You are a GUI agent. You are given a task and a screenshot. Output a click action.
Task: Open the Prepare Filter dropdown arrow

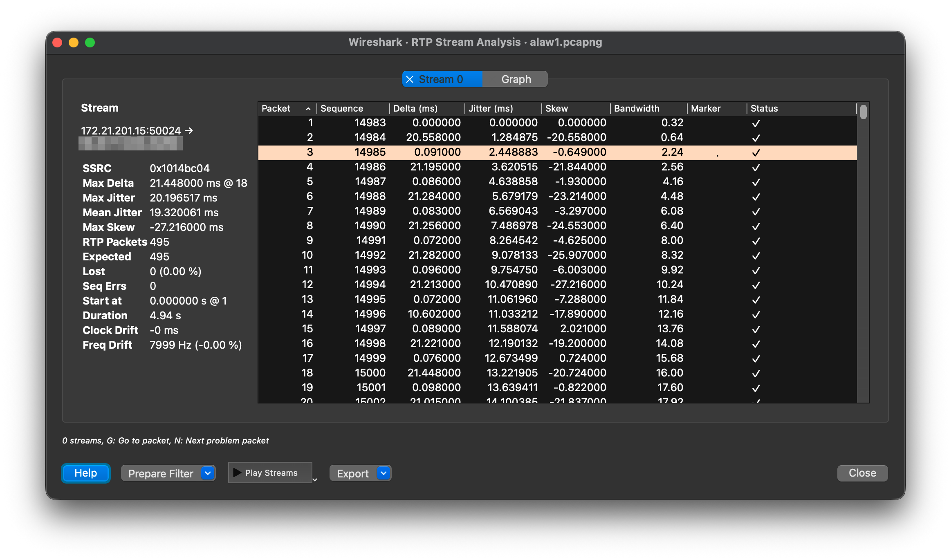point(208,473)
